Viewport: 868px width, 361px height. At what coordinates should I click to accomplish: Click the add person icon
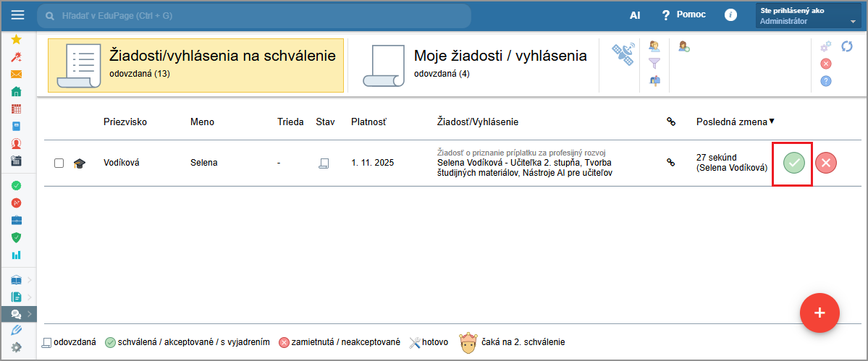pos(683,47)
